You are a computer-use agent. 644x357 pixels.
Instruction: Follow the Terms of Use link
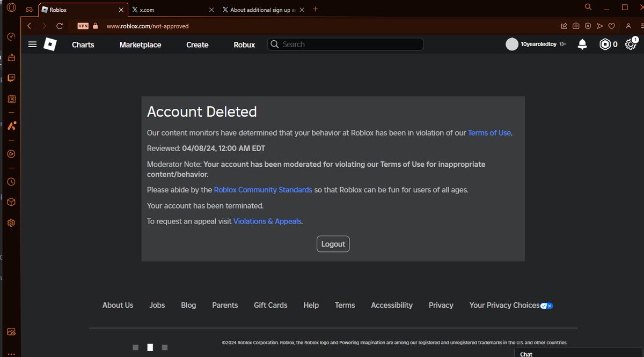[489, 133]
